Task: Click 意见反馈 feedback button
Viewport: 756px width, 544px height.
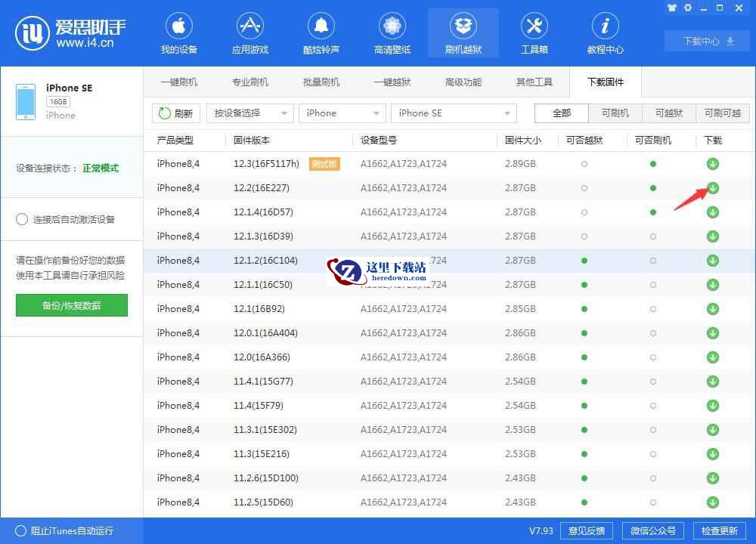Action: (587, 531)
